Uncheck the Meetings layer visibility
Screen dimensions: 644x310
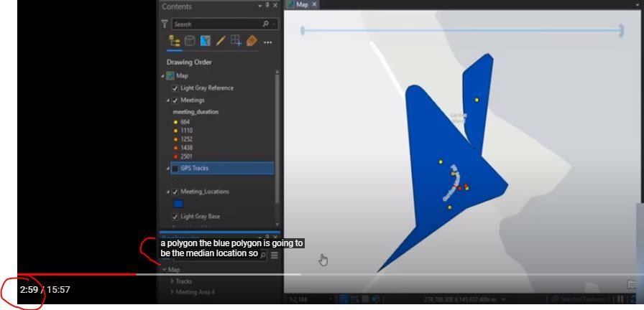tap(175, 100)
